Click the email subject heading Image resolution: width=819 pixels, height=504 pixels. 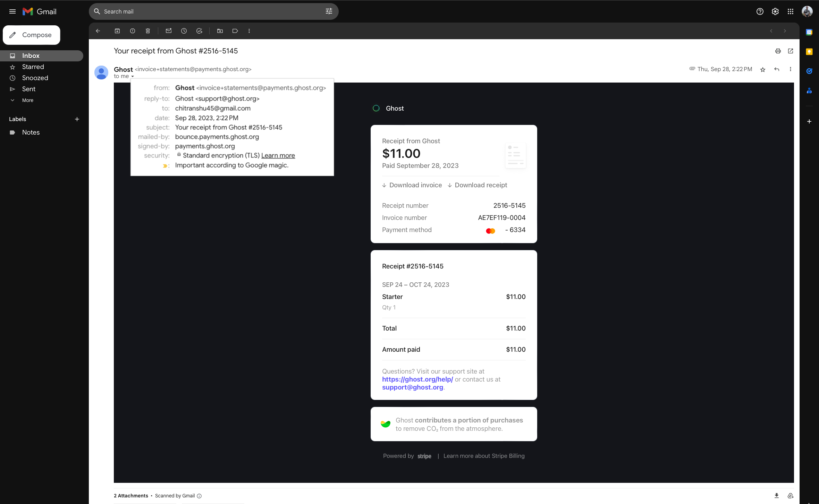tap(176, 51)
